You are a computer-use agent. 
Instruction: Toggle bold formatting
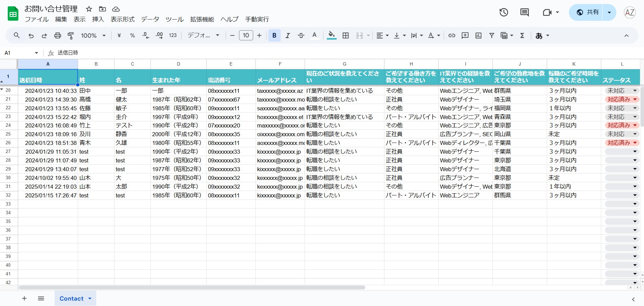[274, 35]
